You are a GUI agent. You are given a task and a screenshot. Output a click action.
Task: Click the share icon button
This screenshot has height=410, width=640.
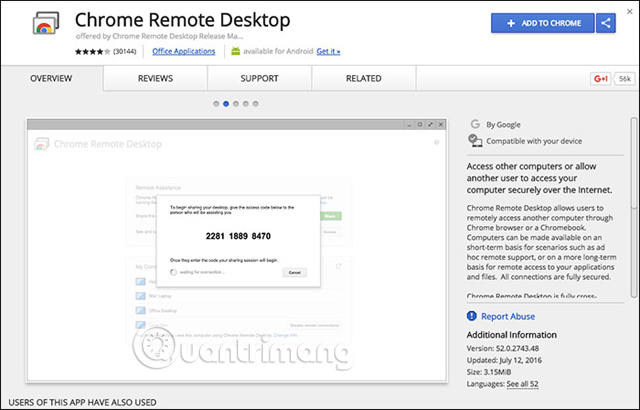coord(606,23)
